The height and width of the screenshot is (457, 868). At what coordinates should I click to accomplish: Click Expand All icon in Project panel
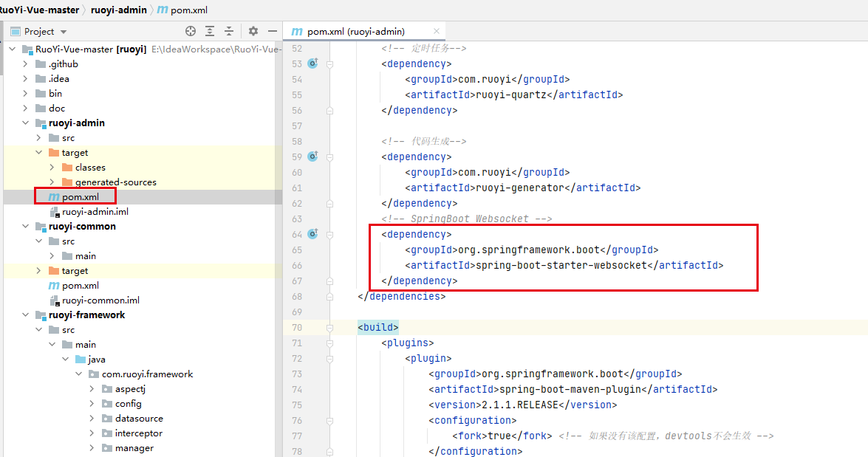tap(210, 31)
